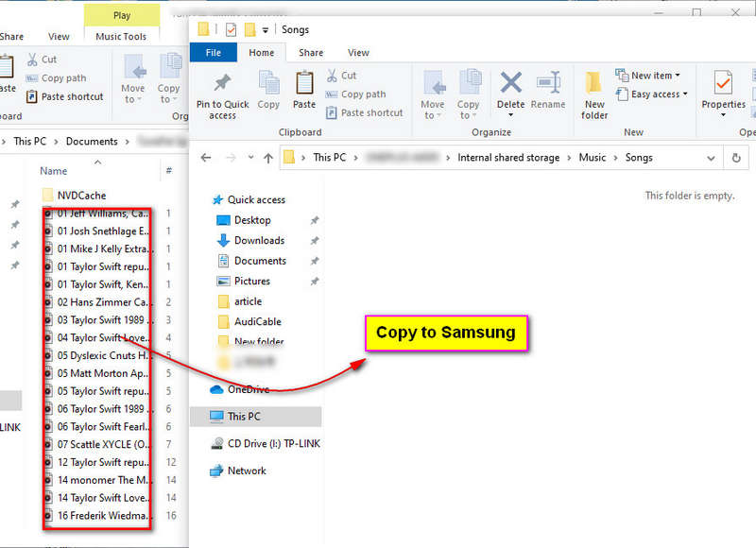Viewport: 756px width, 548px height.
Task: Click Paste shortcut in background window
Action: tap(64, 97)
